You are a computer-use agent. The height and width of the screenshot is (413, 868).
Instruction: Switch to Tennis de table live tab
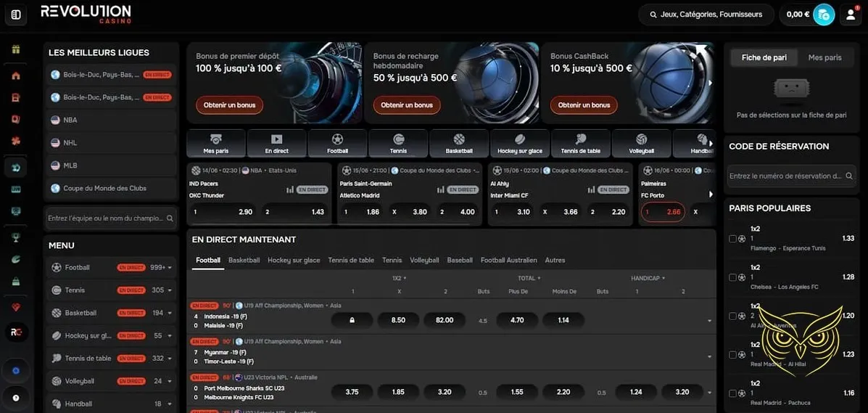351,260
